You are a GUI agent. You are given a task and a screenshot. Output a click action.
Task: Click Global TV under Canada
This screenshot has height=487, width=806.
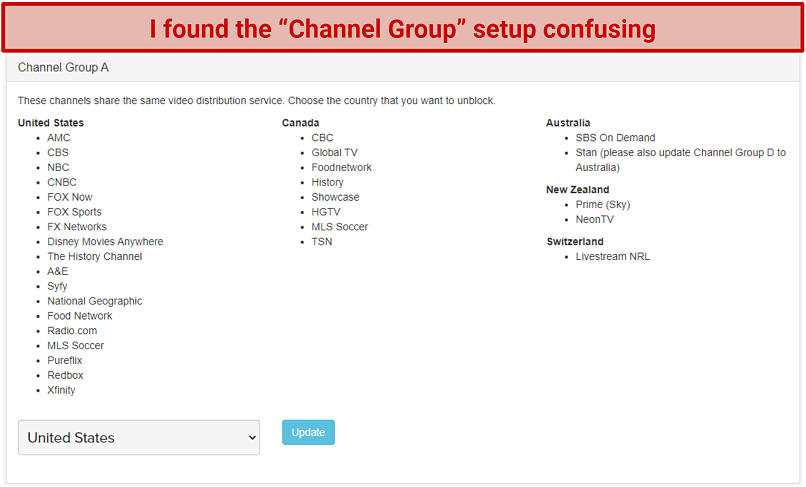(335, 153)
